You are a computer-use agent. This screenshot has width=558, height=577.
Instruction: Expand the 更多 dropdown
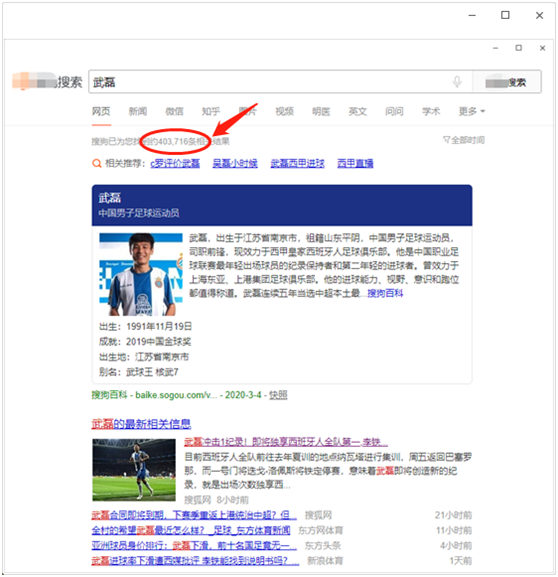tap(472, 111)
